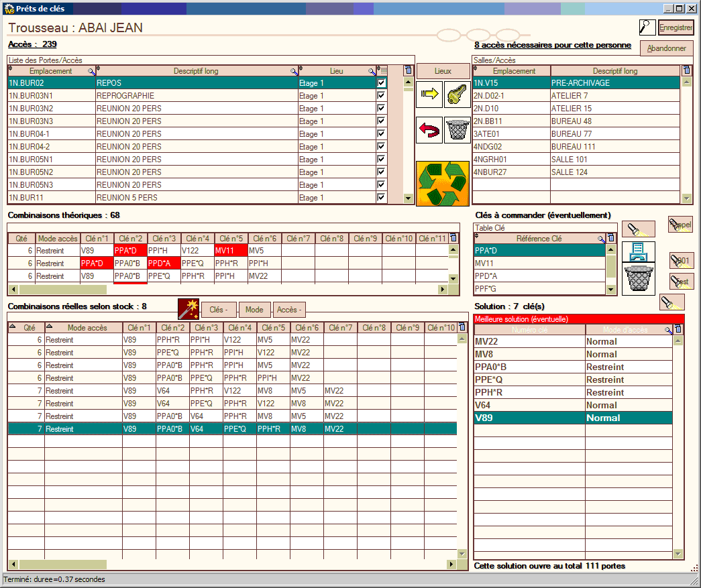Click the yellow arrow transfer icon

point(429,95)
